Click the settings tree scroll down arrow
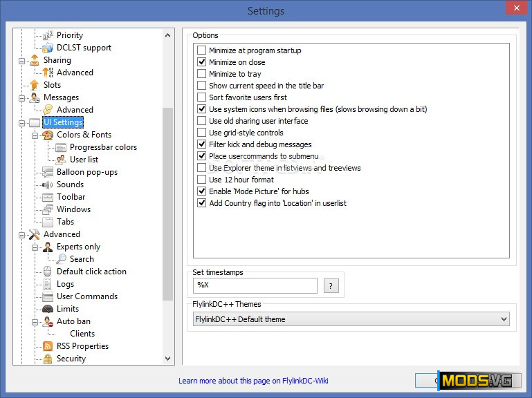 tap(168, 359)
